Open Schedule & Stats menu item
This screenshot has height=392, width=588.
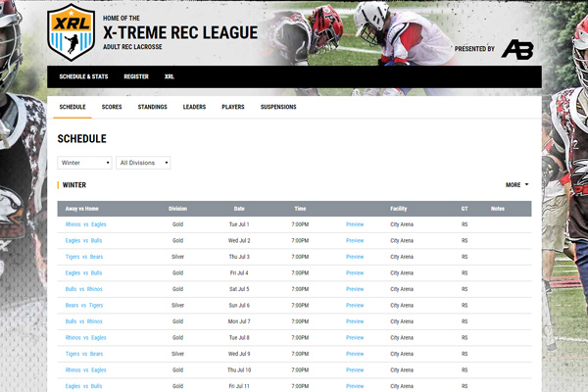pos(83,76)
